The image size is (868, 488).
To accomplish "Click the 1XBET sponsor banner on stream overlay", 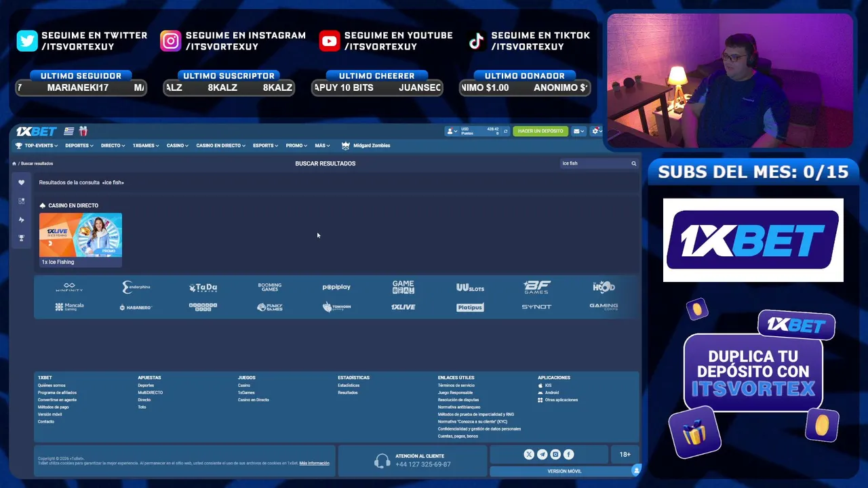I will click(753, 240).
